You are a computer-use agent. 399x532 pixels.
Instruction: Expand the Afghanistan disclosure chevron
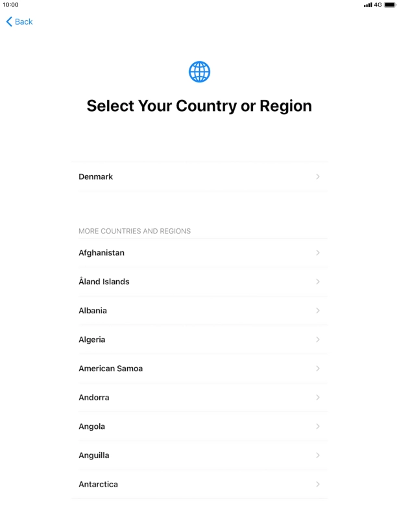[x=318, y=252]
